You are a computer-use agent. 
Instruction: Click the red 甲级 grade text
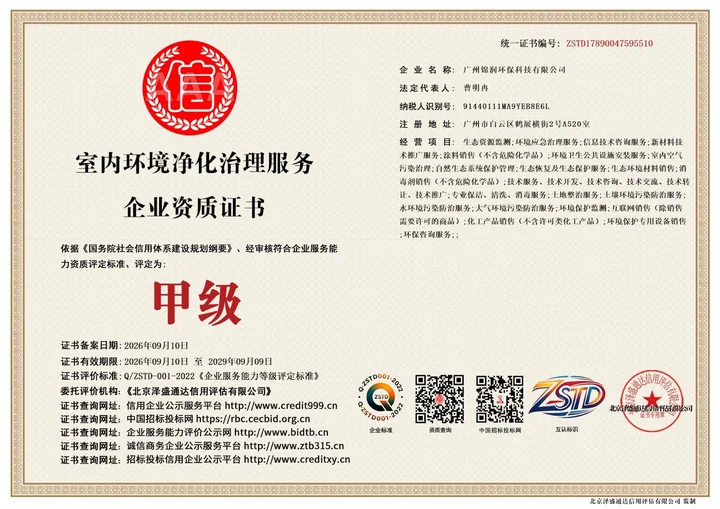(197, 302)
